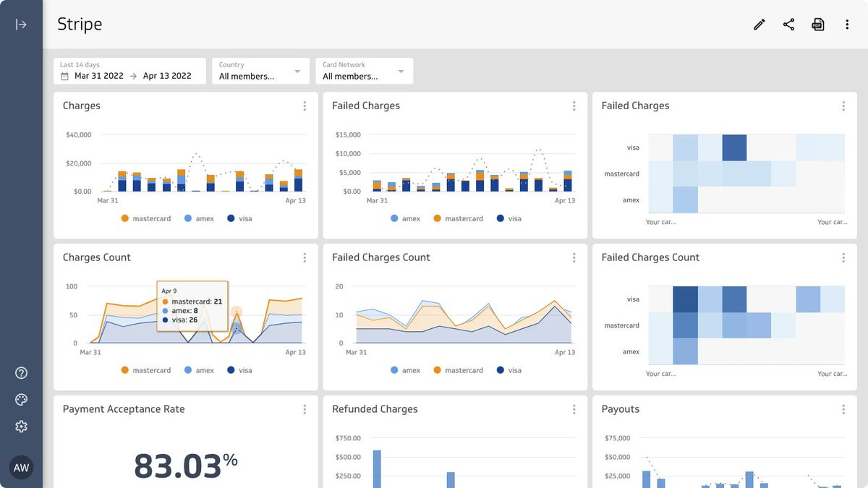Screen dimensions: 868x488
Task: Click the Charges card title
Action: [x=82, y=106]
